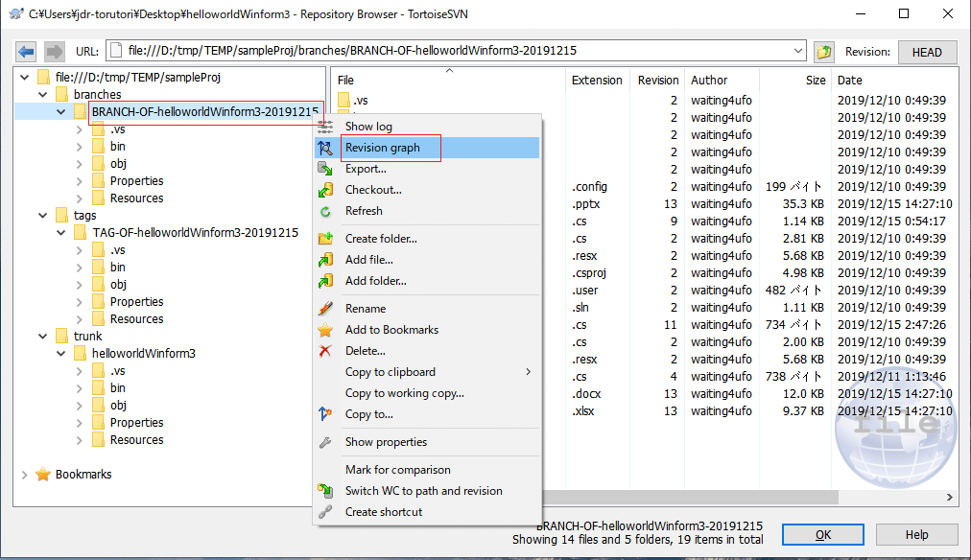Collapse the trunk tree node

click(x=43, y=336)
